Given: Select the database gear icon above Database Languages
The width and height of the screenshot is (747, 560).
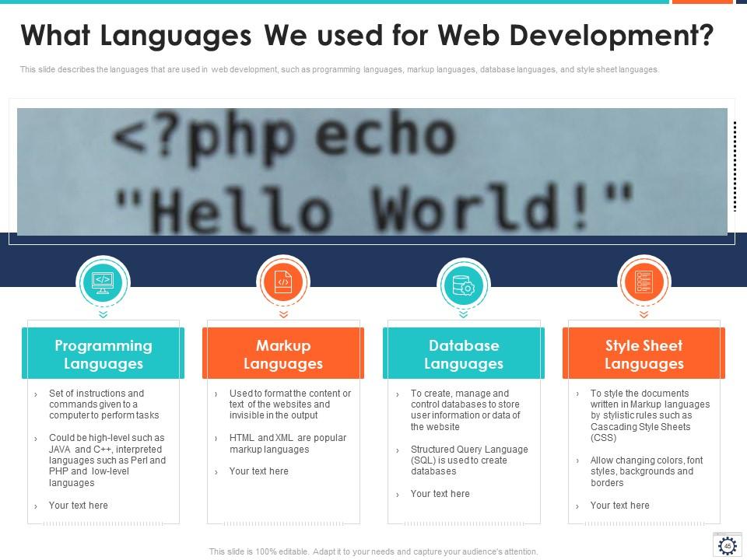Looking at the screenshot, I should coord(463,282).
